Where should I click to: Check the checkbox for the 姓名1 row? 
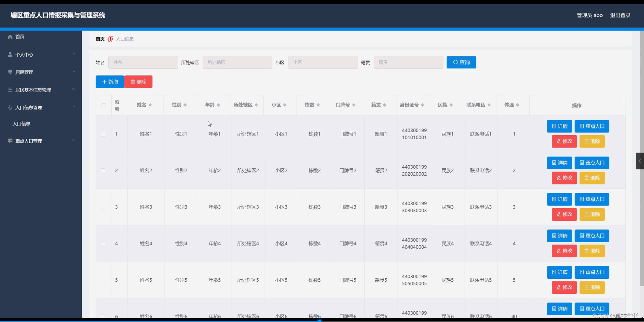pyautogui.click(x=103, y=134)
